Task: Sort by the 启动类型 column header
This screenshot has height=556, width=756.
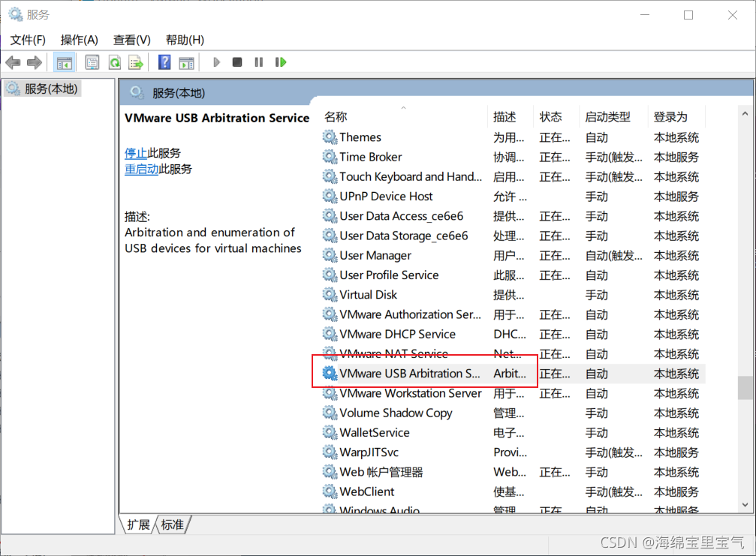Action: tap(614, 116)
